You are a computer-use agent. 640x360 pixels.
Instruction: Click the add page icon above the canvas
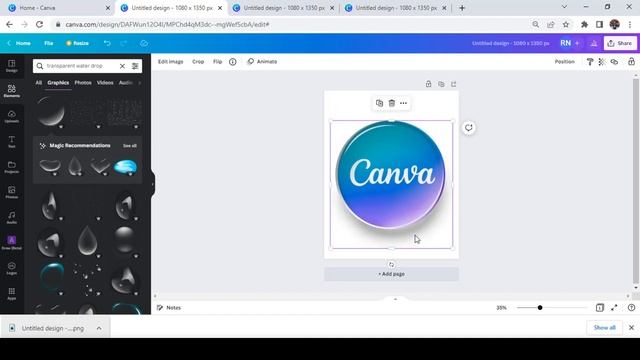(453, 84)
